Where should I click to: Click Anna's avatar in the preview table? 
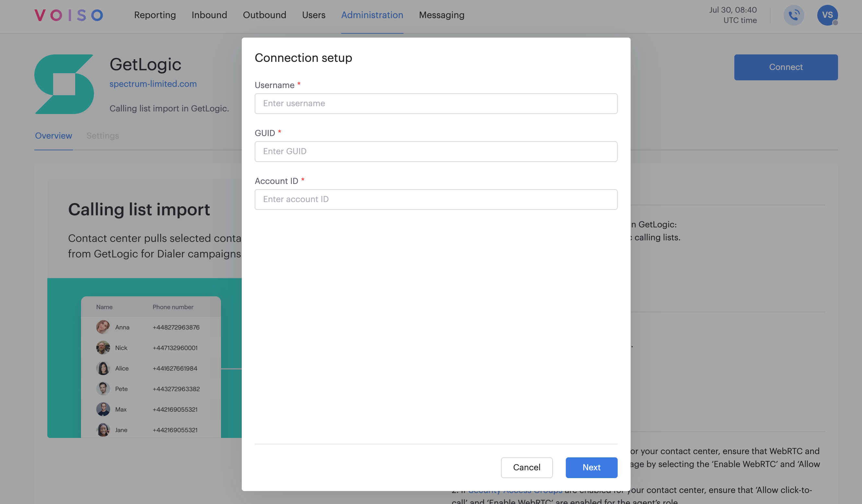pos(103,327)
